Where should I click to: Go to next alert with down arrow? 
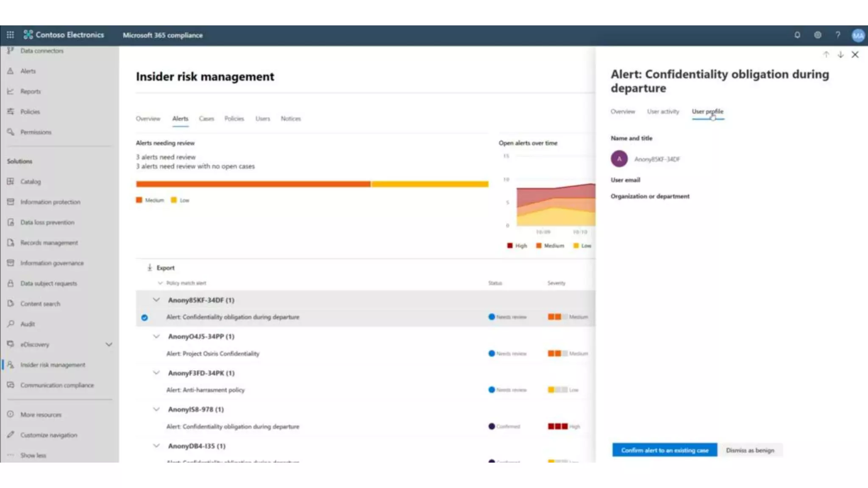pyautogui.click(x=840, y=55)
